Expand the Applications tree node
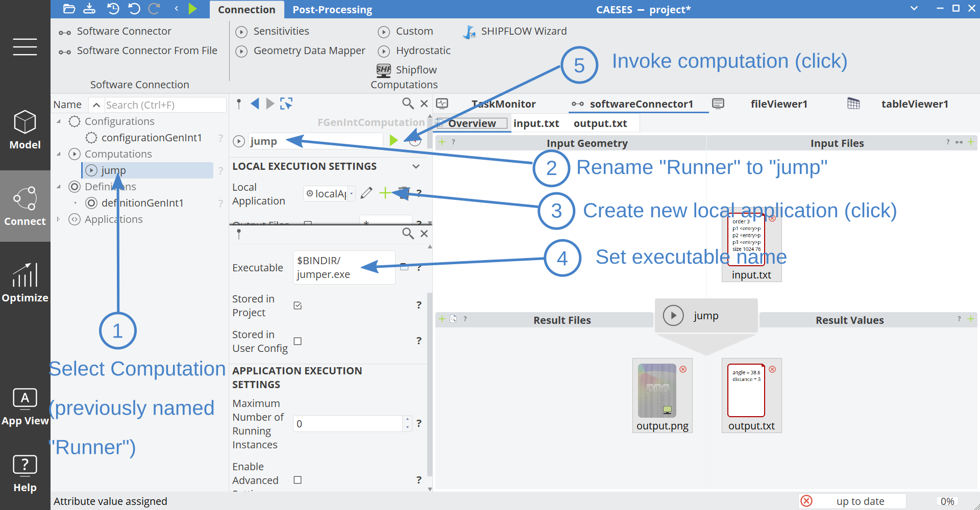This screenshot has height=510, width=980. point(59,219)
